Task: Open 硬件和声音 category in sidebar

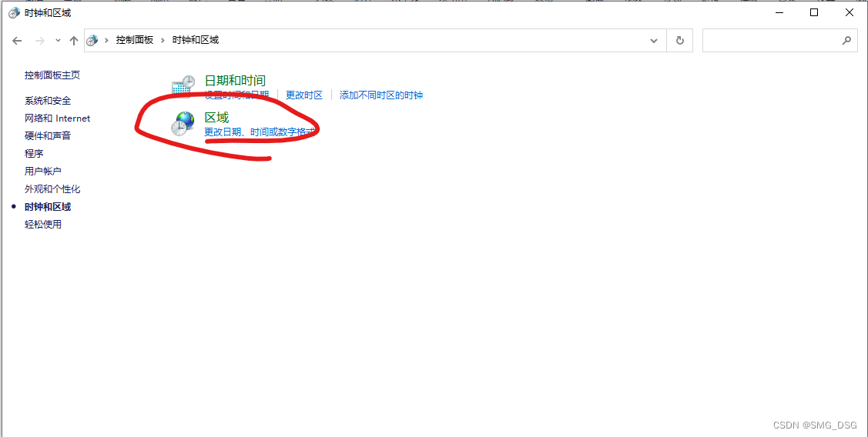Action: tap(48, 136)
